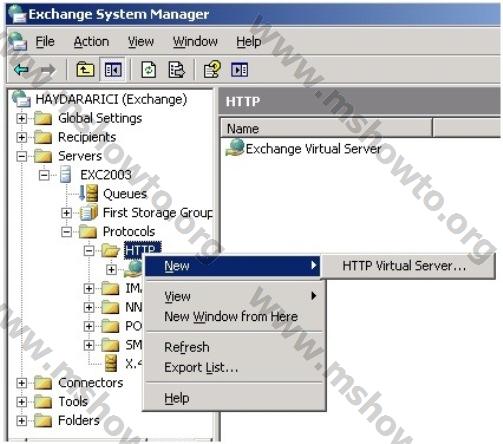Select the Queues icon in tree
Screen dimensions: 503x444
(88, 194)
